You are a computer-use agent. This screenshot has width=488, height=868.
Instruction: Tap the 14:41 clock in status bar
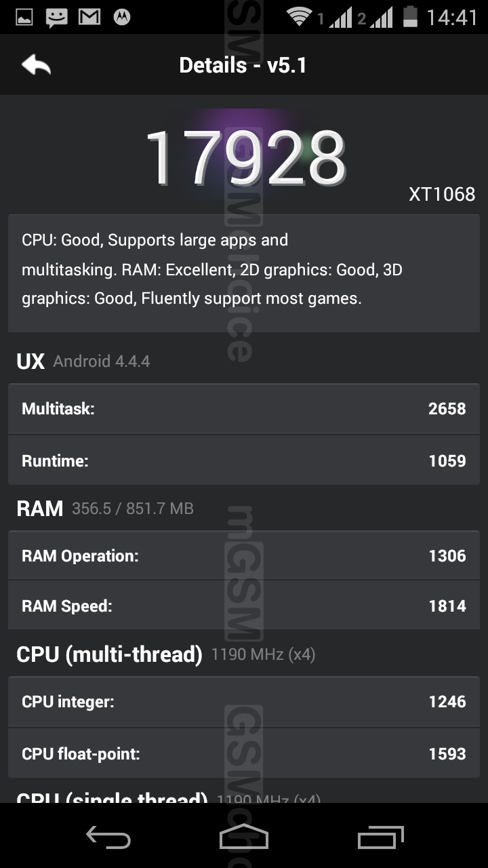(452, 17)
